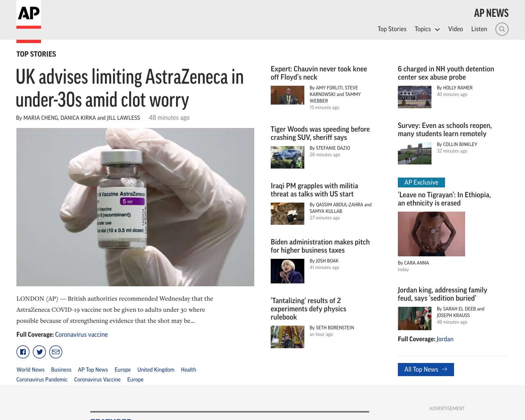Viewport: 525px width, 420px height.
Task: Open Biden taxes story thumbnail
Action: [288, 271]
